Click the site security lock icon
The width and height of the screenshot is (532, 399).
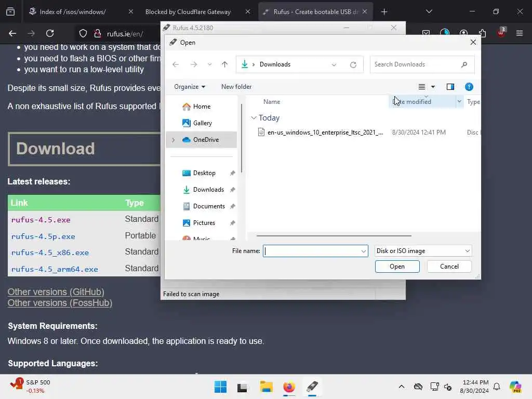tap(97, 34)
